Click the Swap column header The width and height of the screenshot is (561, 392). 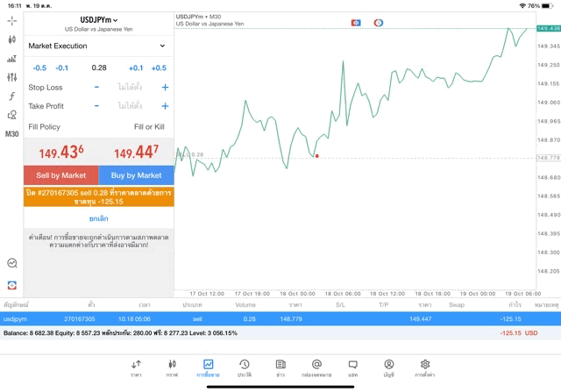pos(457,305)
